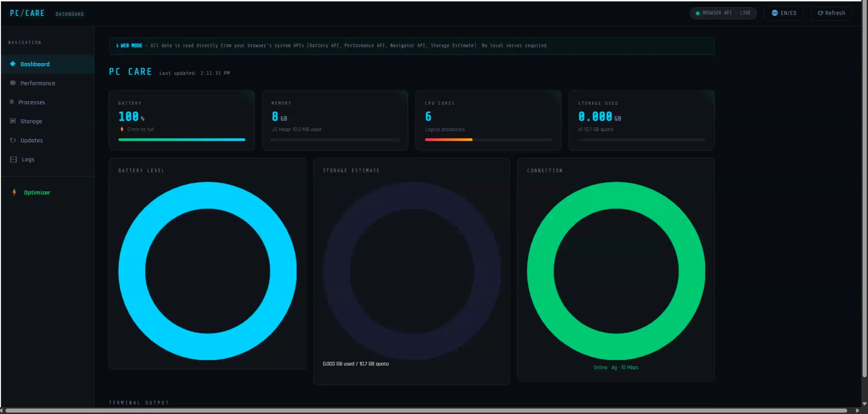Toggle language with the EN/ES button
The image size is (868, 414).
(x=788, y=13)
